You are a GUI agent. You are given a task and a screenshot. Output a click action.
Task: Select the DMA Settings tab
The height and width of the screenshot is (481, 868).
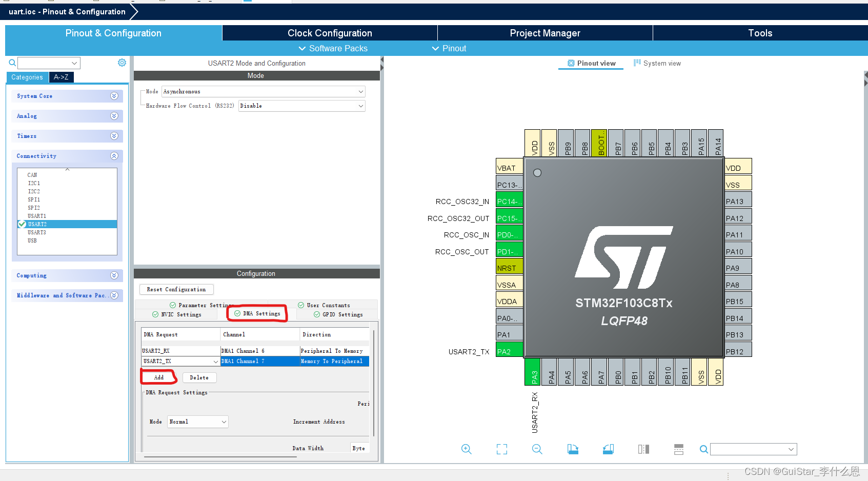pos(257,313)
